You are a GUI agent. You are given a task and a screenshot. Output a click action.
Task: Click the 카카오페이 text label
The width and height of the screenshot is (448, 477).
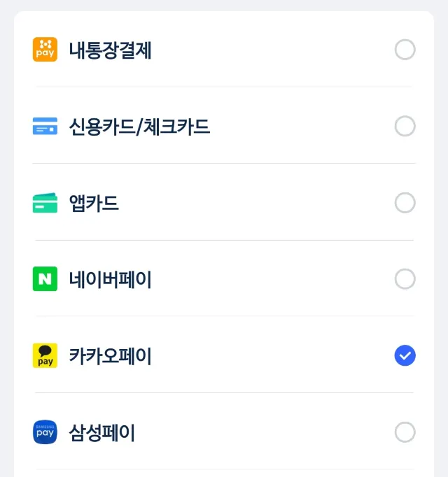(111, 356)
